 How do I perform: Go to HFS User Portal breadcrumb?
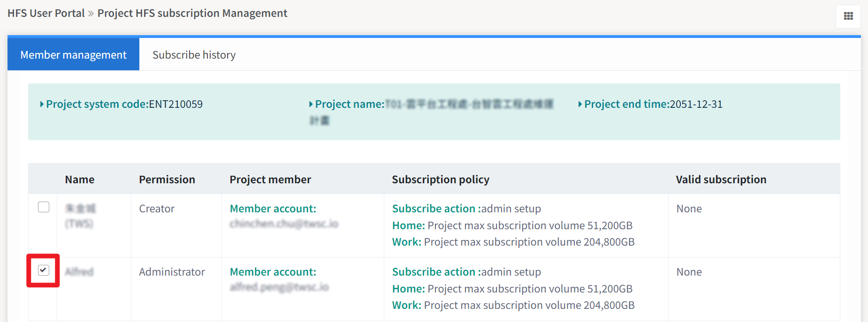pyautogui.click(x=46, y=13)
